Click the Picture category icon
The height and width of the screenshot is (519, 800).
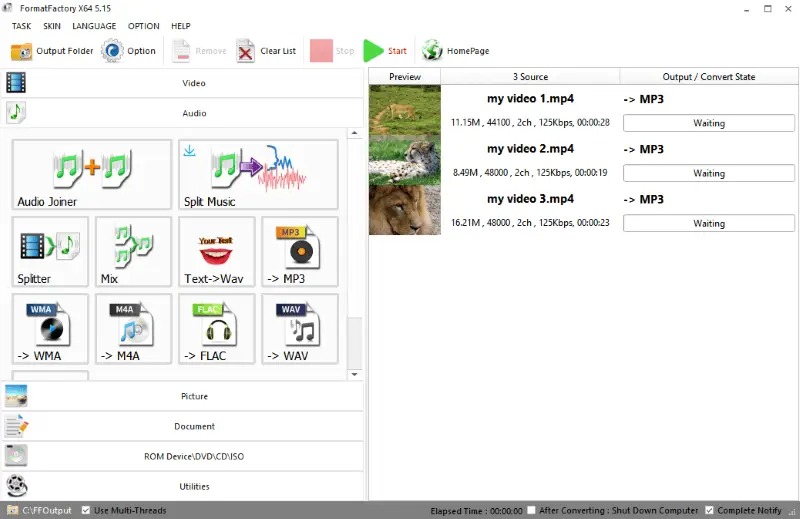tap(16, 396)
